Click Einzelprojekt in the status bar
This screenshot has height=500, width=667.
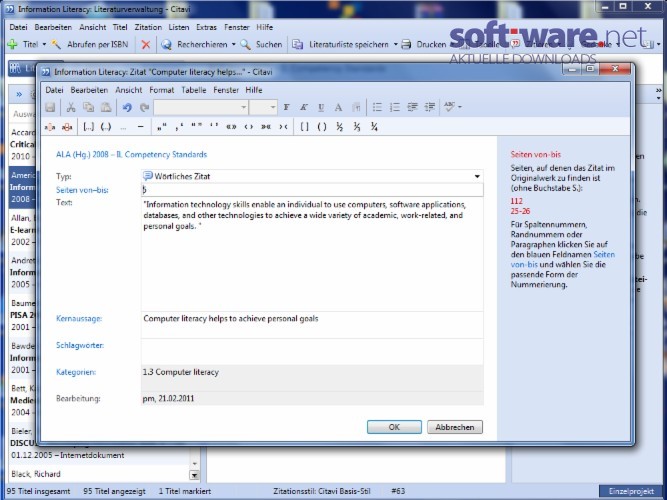[631, 491]
